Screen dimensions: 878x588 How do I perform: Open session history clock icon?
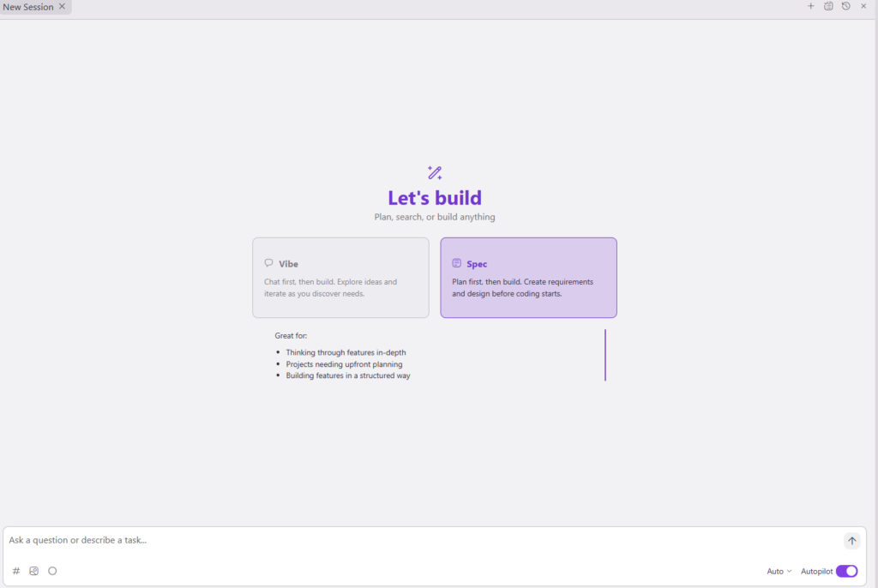tap(845, 6)
